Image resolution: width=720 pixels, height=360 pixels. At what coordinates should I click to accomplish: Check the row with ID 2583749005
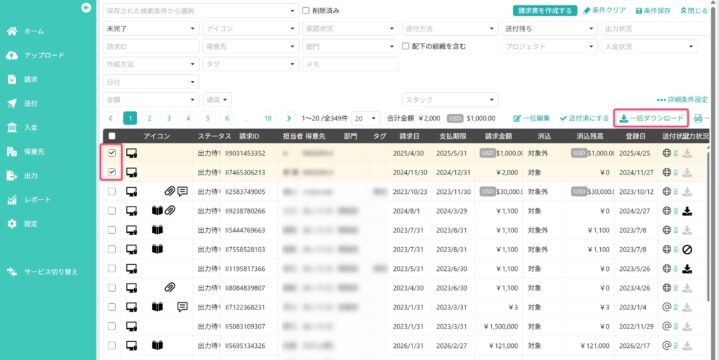[112, 191]
